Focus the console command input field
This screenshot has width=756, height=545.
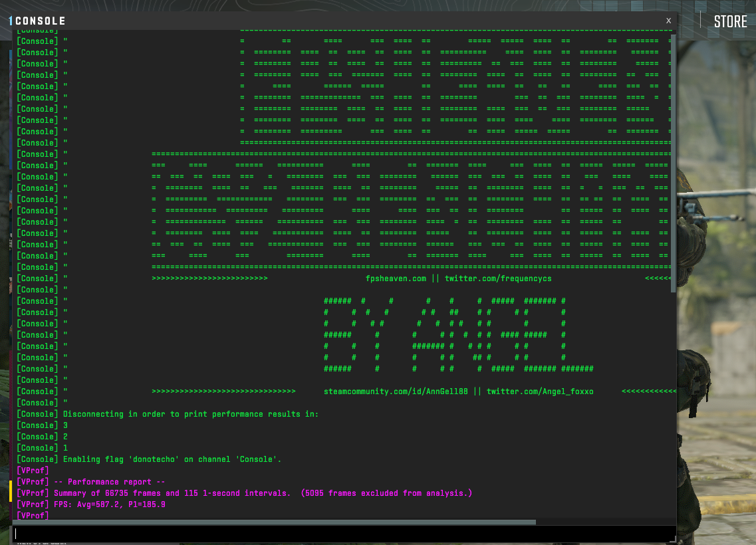342,533
